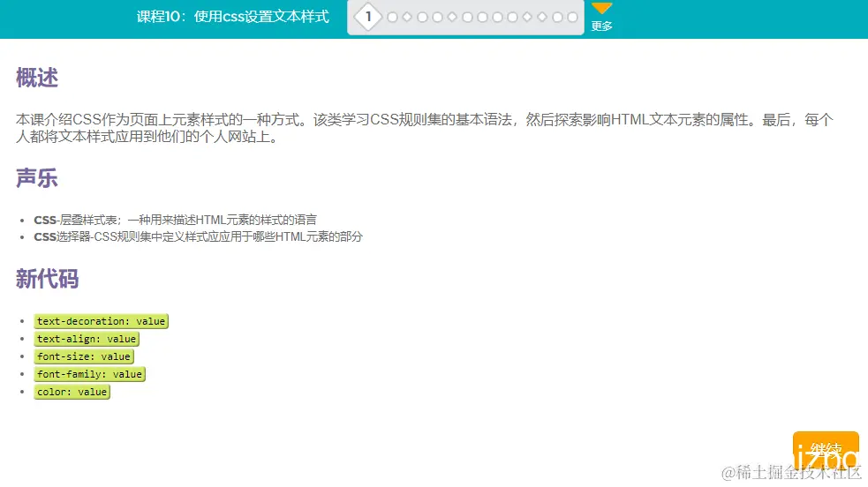Viewport: 868px width, 487px height.
Task: Click the text-decoration: value code block
Action: click(101, 321)
